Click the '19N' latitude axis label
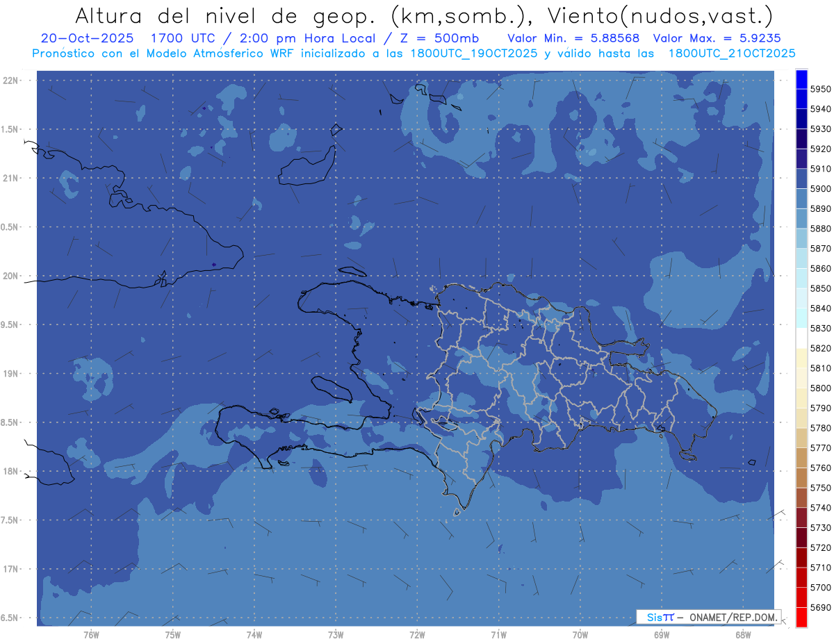 [x=11, y=374]
